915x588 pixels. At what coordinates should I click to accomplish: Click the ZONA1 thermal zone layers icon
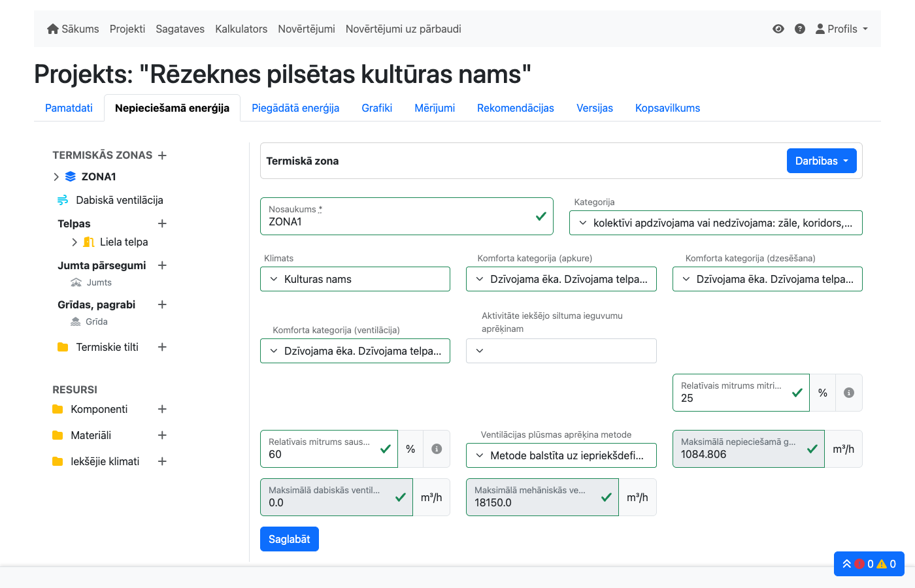point(70,176)
